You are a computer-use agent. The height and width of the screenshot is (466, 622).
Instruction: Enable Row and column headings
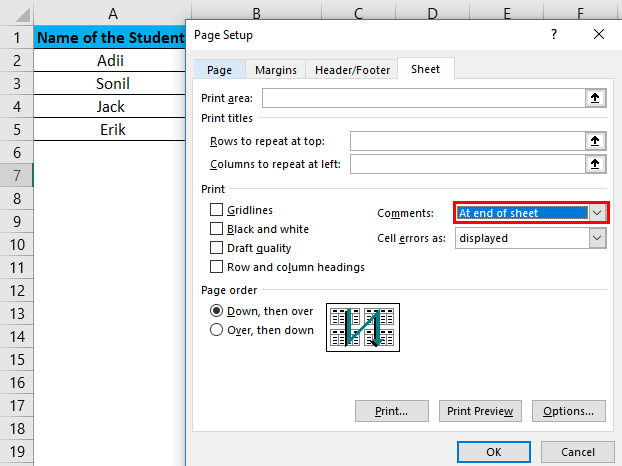(217, 267)
